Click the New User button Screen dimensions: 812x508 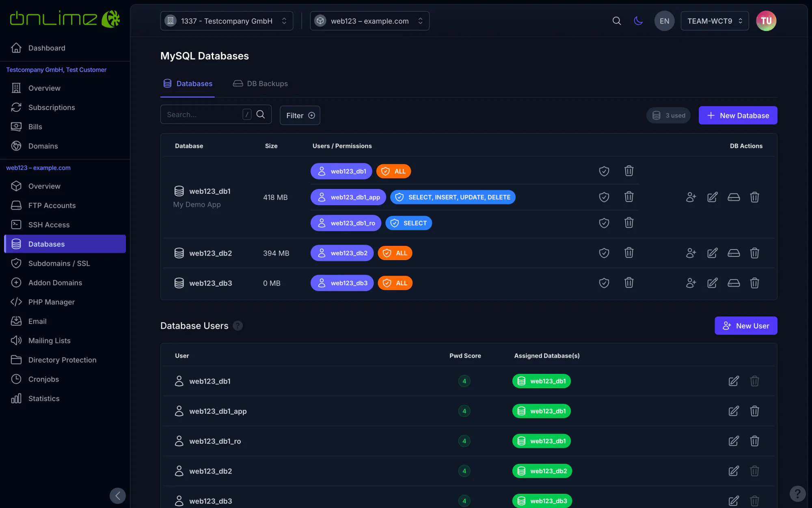pyautogui.click(x=746, y=326)
